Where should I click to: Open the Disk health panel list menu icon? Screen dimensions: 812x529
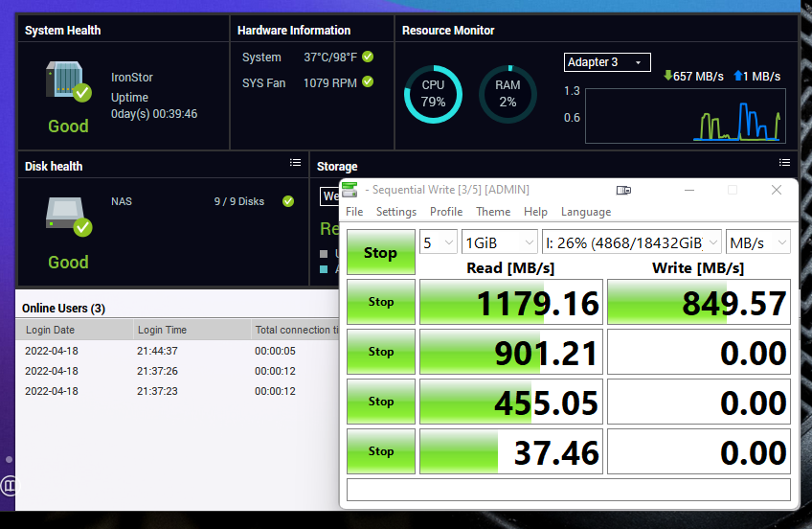pyautogui.click(x=295, y=164)
